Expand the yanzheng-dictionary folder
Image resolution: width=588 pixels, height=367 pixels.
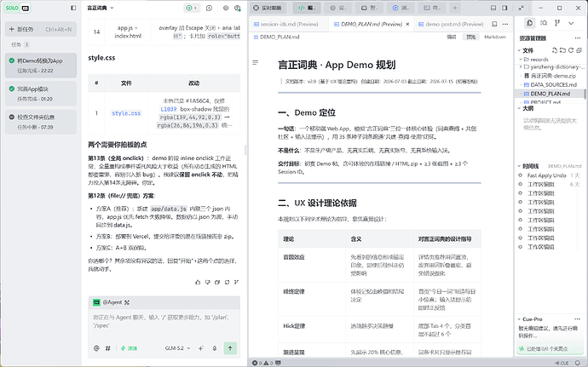[521, 67]
